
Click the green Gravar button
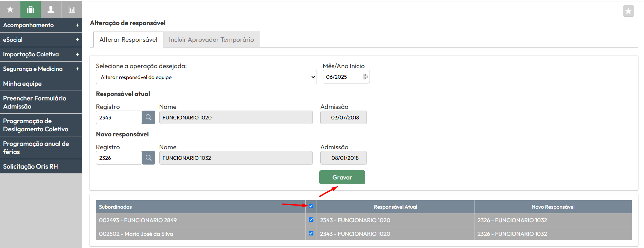342,177
